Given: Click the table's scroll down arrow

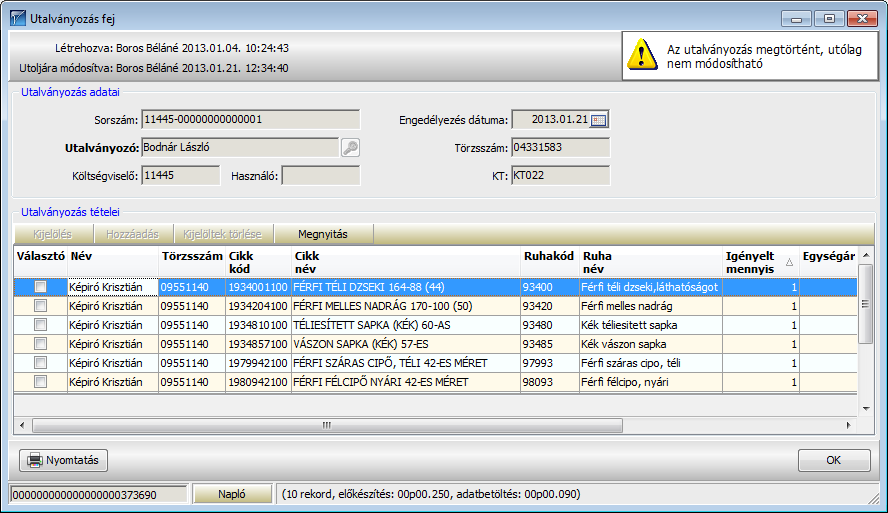Looking at the screenshot, I should click(866, 409).
